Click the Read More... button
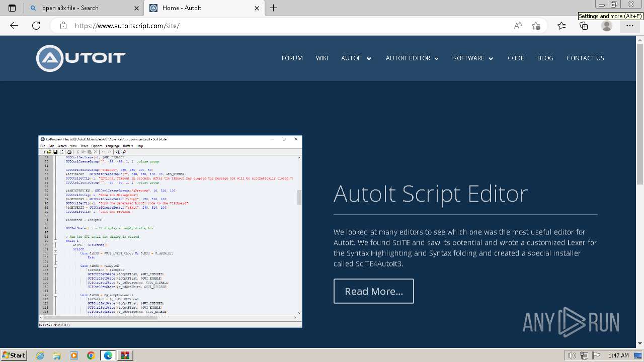The width and height of the screenshot is (644, 362). pyautogui.click(x=374, y=291)
